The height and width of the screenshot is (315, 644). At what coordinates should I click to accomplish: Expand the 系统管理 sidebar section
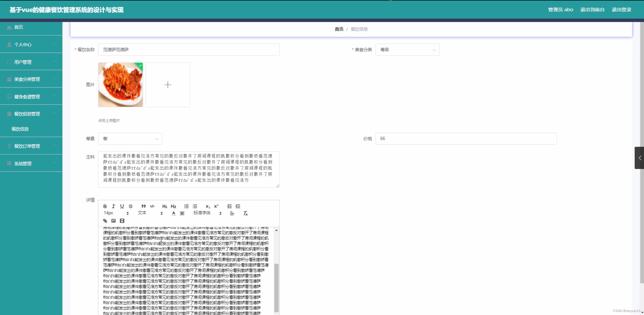(31, 163)
